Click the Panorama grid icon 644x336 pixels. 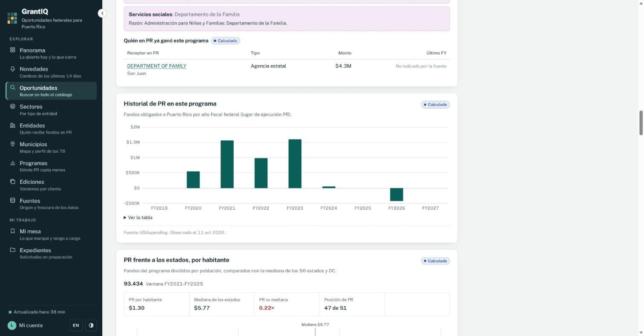tap(13, 50)
